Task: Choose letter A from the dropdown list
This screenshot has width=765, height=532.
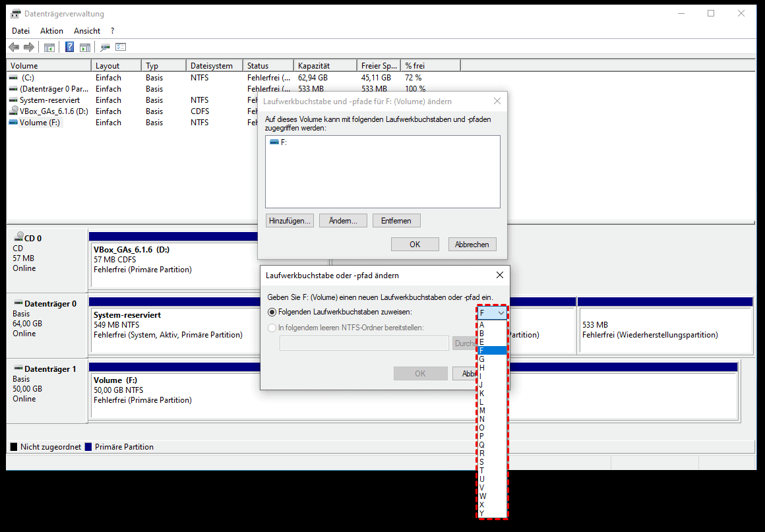Action: point(492,325)
